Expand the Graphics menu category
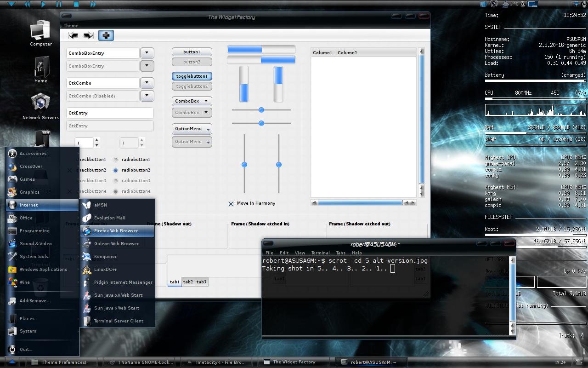The height and width of the screenshot is (368, 588). pyautogui.click(x=42, y=192)
